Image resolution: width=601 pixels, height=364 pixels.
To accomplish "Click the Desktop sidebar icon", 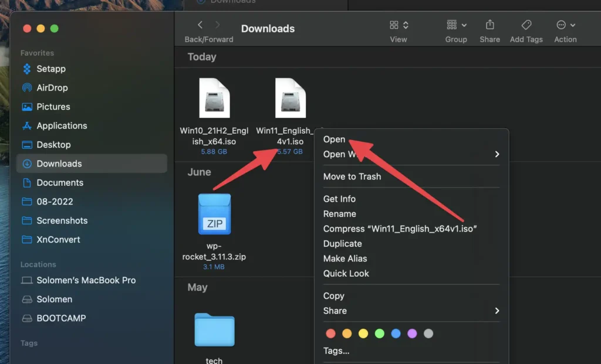I will (x=27, y=145).
